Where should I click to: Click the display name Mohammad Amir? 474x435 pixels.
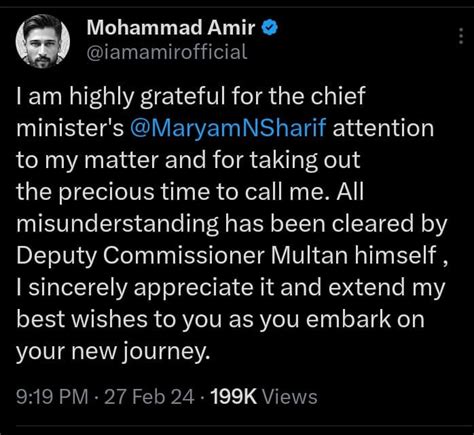click(x=171, y=27)
